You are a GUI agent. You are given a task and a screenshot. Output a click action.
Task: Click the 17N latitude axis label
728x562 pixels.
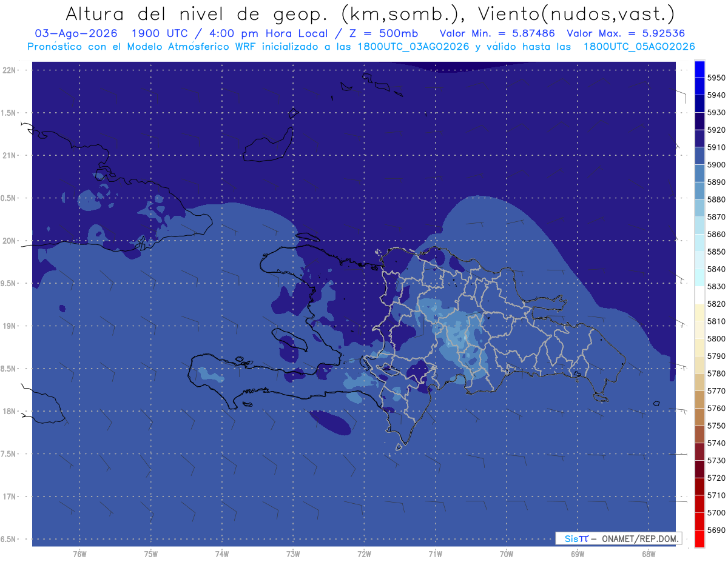pyautogui.click(x=9, y=497)
